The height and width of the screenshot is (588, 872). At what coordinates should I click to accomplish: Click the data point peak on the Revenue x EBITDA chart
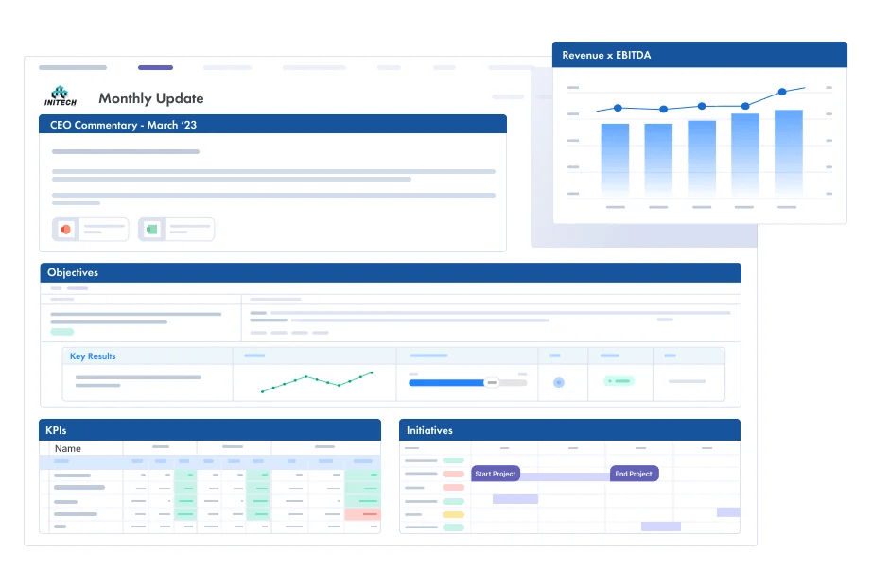coord(780,92)
